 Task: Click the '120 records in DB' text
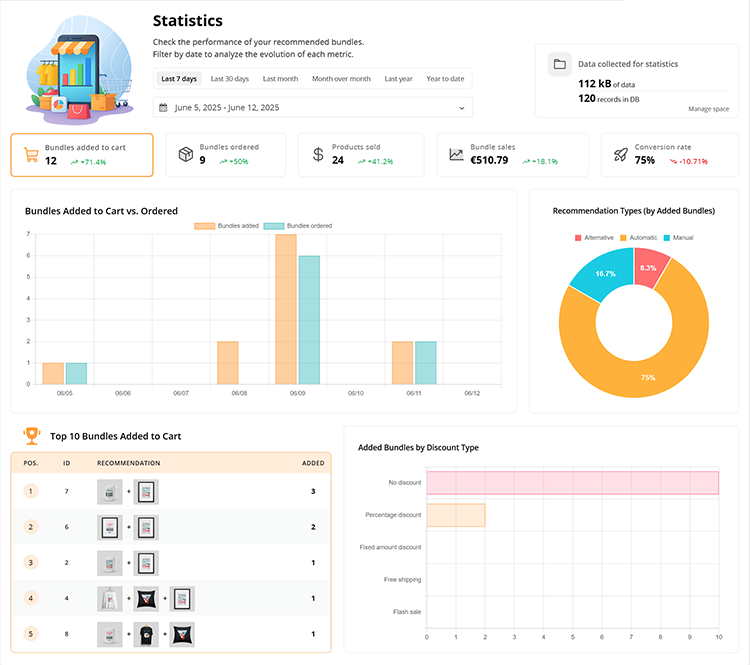click(x=608, y=99)
